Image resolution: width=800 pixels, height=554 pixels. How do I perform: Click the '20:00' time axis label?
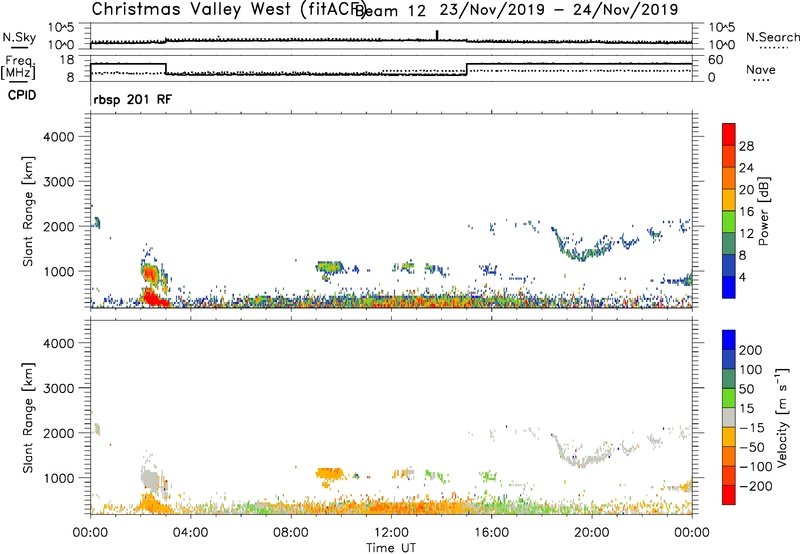coord(592,533)
